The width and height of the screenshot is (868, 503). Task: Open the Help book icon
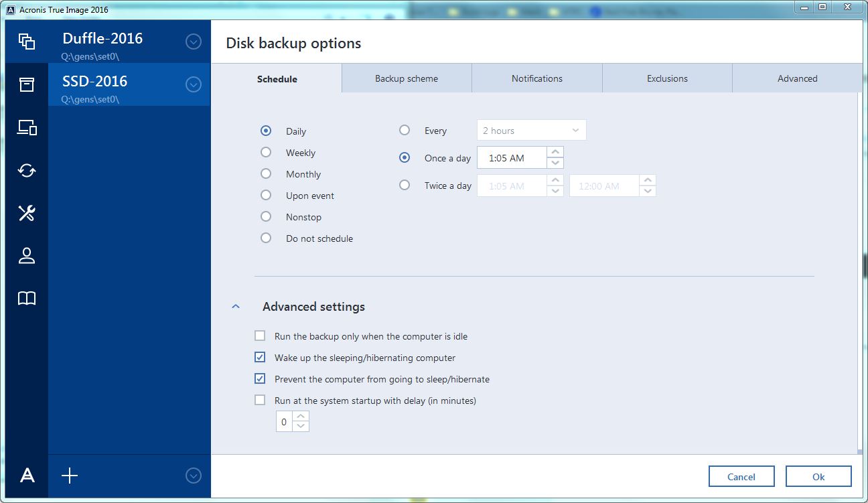27,299
